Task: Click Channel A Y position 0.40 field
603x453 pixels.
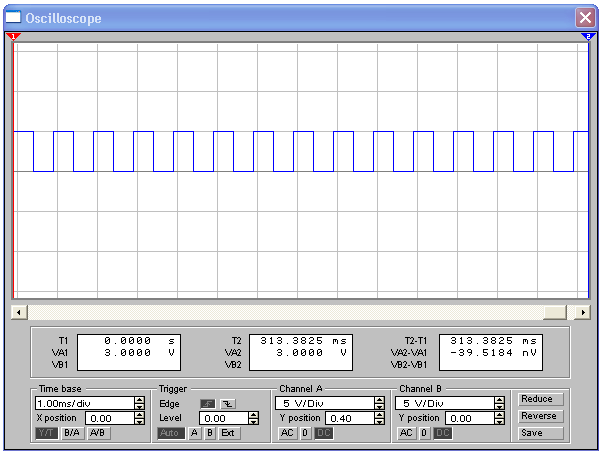Action: click(350, 418)
